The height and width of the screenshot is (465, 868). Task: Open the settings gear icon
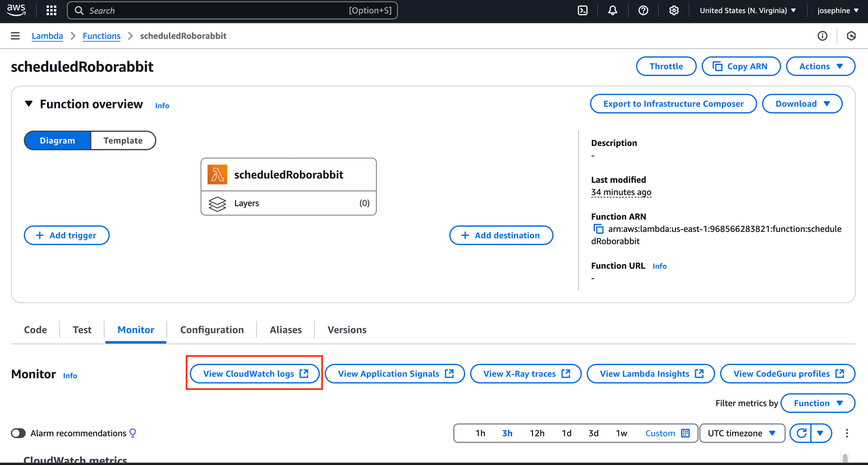click(674, 10)
